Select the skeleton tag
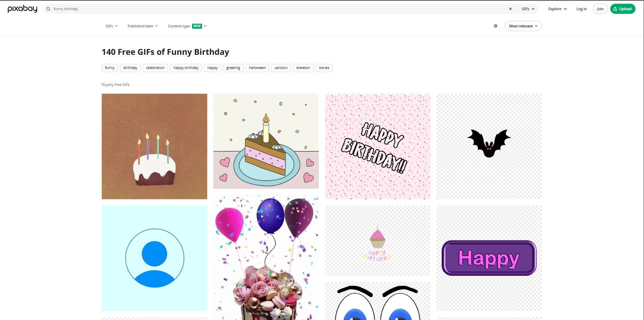The image size is (644, 320). tap(303, 68)
